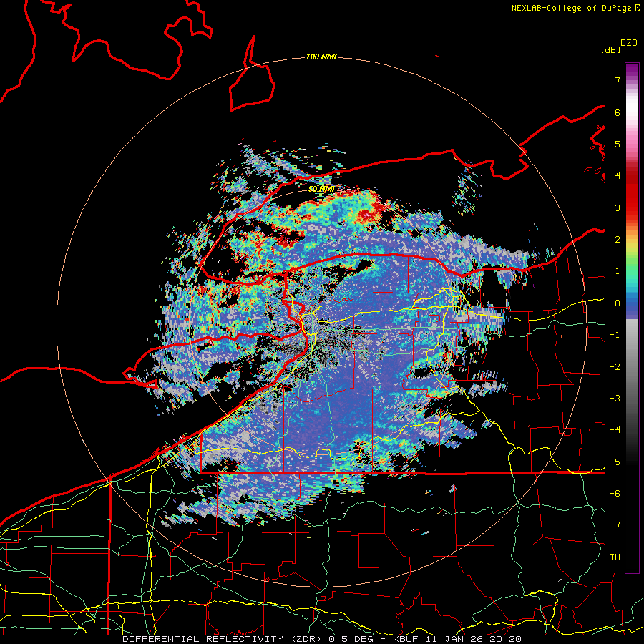The width and height of the screenshot is (644, 644).
Task: Click the 5 value on the color scale
Action: 618,144
